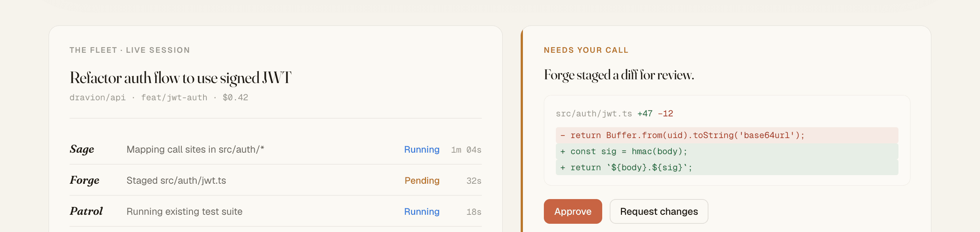Click the 'NEEDS YOUR CALL' label
The height and width of the screenshot is (232, 980).
(586, 50)
